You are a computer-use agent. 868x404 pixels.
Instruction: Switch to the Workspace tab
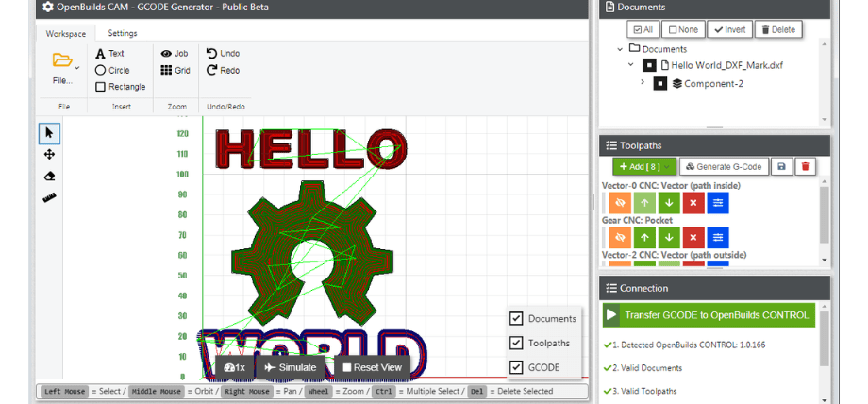coord(66,33)
